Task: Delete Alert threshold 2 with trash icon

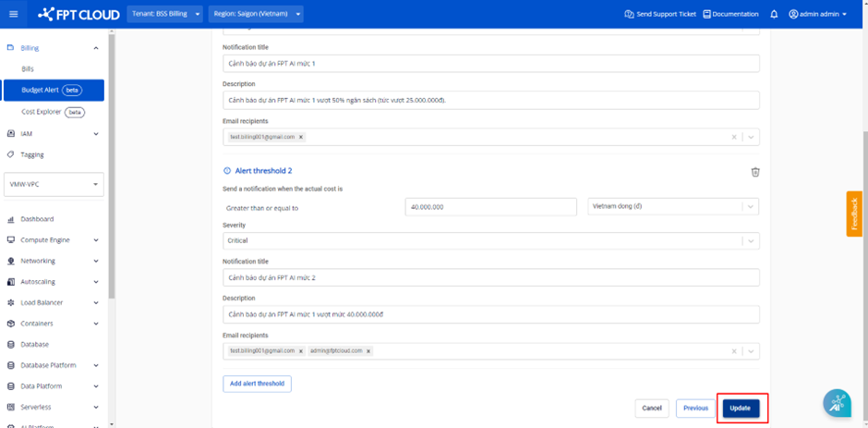Action: tap(754, 171)
